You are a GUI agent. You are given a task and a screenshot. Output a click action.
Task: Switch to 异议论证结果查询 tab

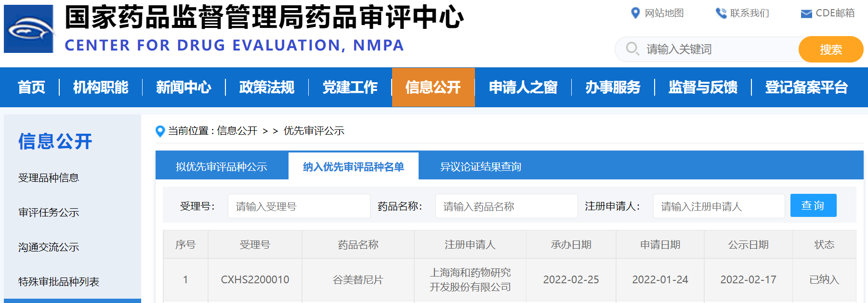point(480,166)
